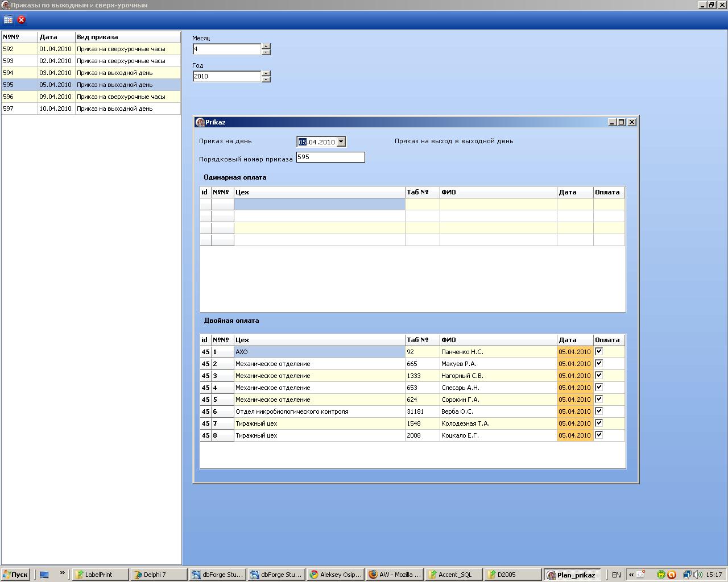Select order 596 dated 09.04.2010
This screenshot has height=582, width=728.
coord(91,97)
